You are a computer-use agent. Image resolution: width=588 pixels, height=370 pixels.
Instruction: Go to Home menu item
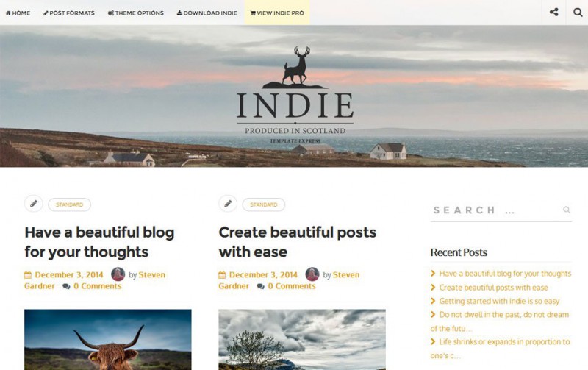pyautogui.click(x=18, y=13)
